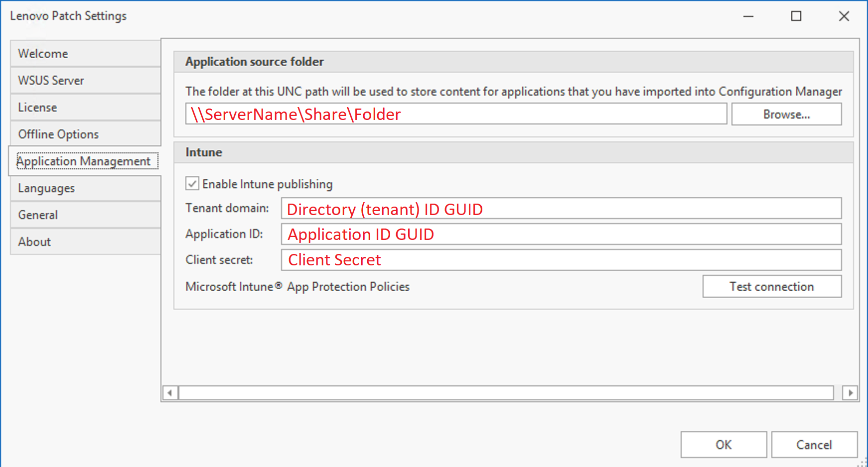This screenshot has width=868, height=467.
Task: Click into Client secret field
Action: (x=561, y=260)
